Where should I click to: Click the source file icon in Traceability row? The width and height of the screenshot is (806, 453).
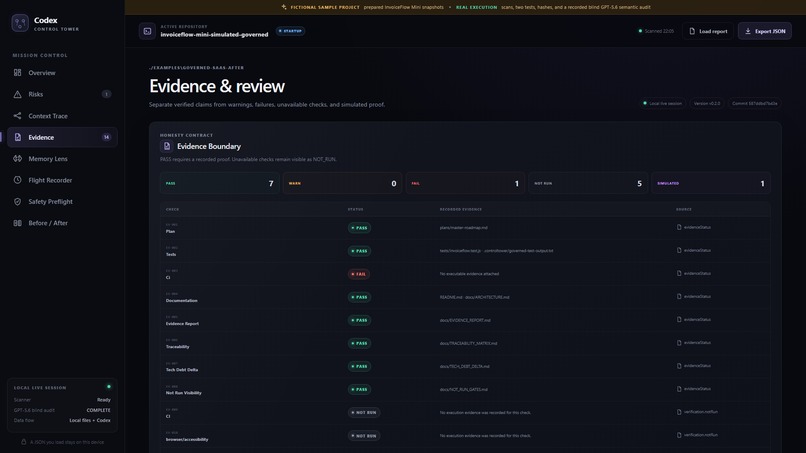click(679, 343)
